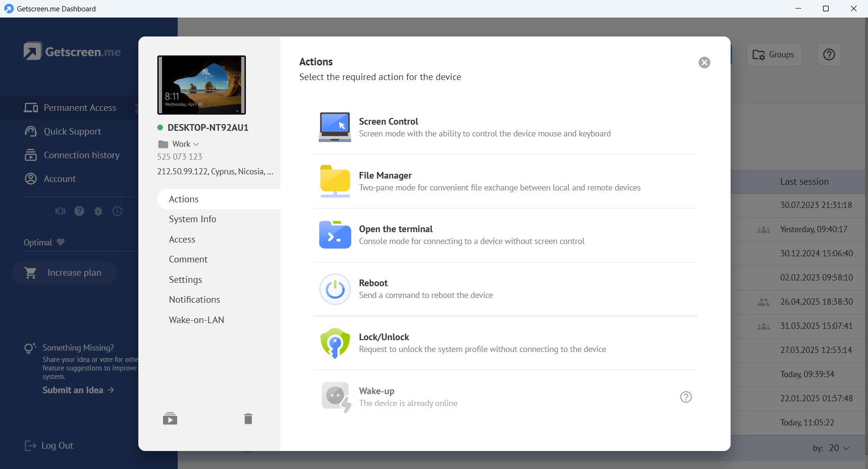Select the Lock/Unlock shield icon
Screen dimensions: 868x469
[335, 343]
